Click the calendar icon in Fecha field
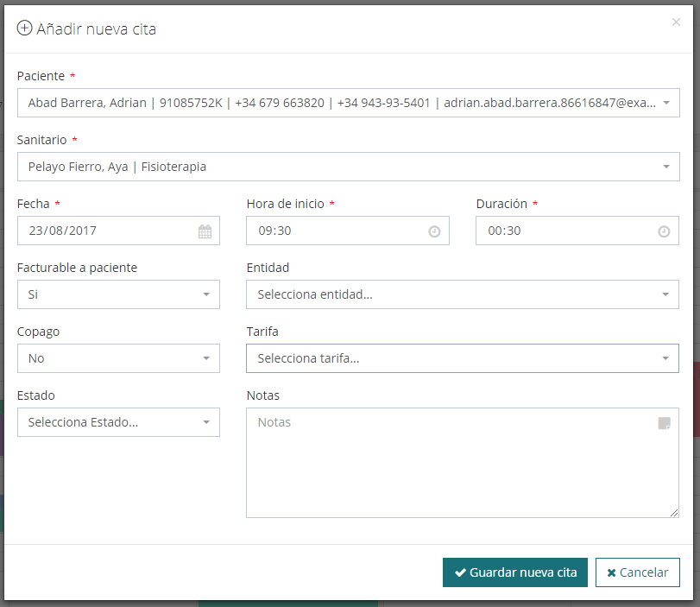 pos(205,231)
